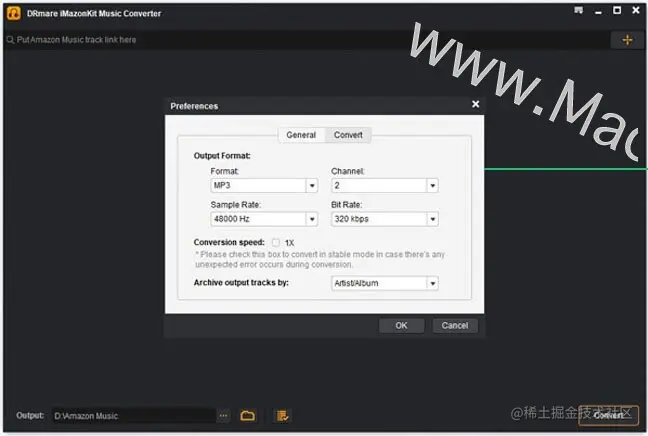Click the search magnifier icon
648x436 pixels.
pyautogui.click(x=10, y=40)
